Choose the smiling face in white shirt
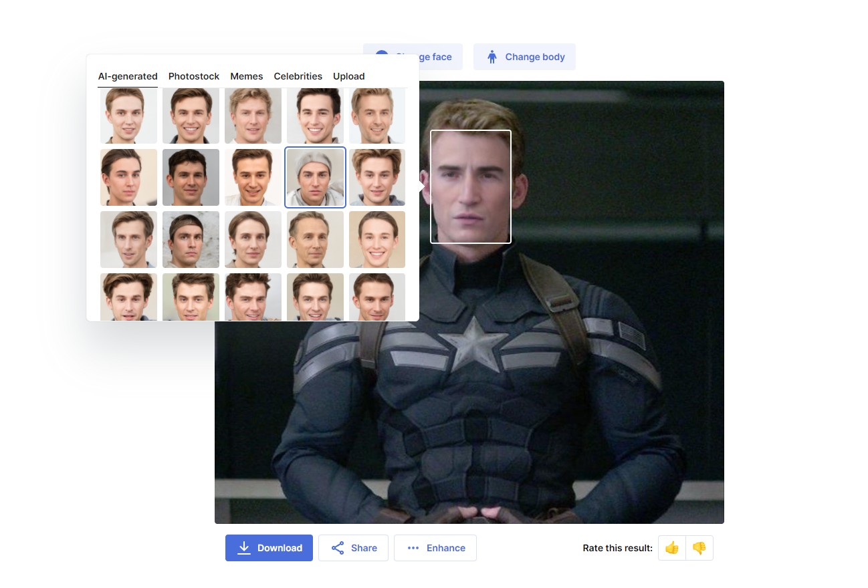This screenshot has height=588, width=868. pyautogui.click(x=253, y=177)
